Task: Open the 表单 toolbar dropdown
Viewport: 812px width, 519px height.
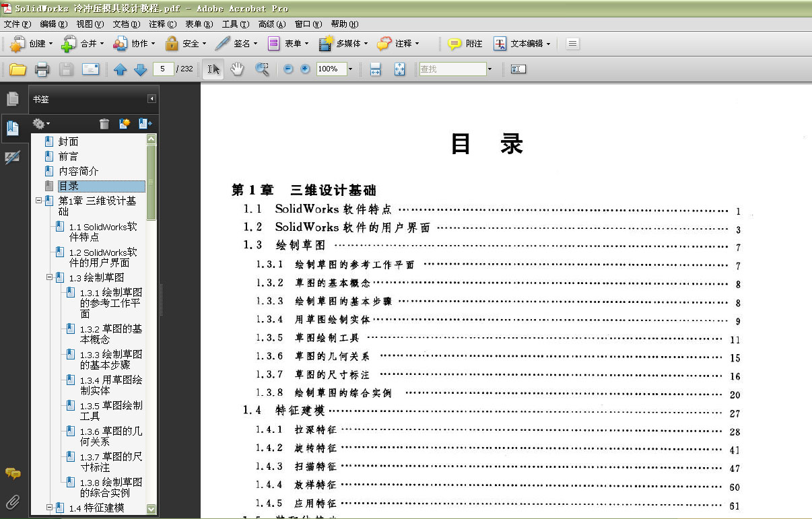Action: coord(287,44)
